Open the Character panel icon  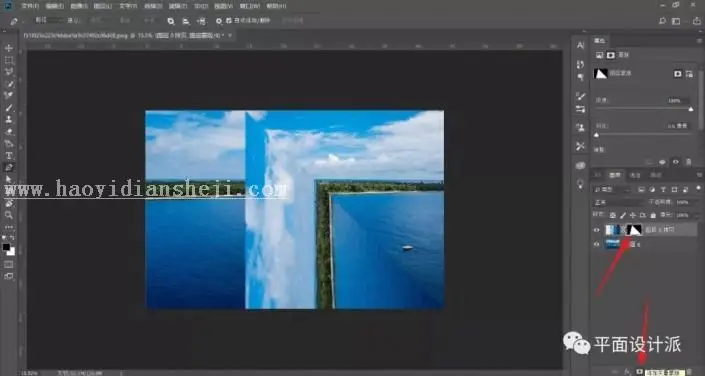tap(580, 45)
